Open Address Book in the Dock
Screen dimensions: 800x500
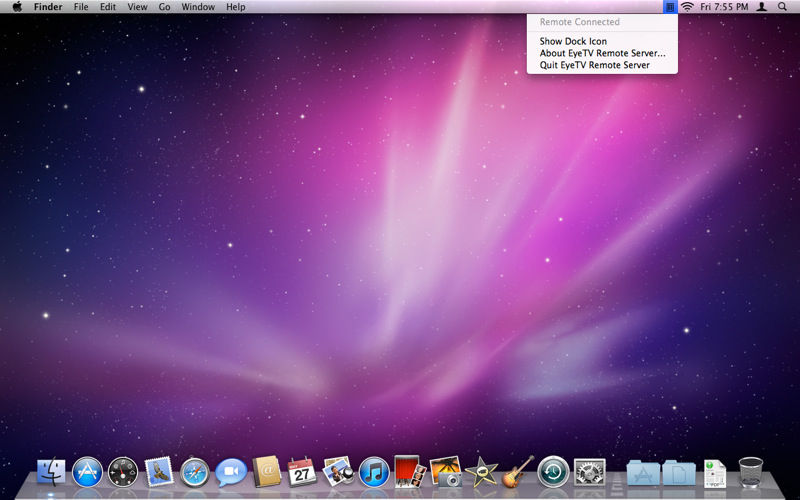267,471
